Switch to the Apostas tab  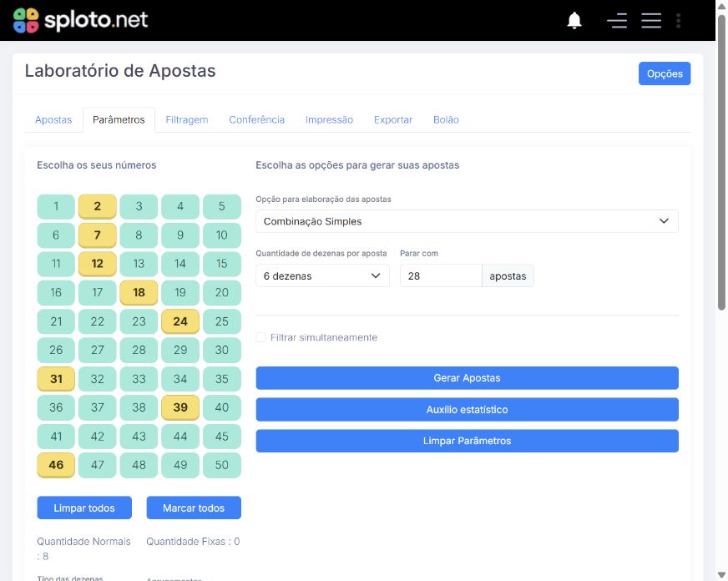pos(53,119)
